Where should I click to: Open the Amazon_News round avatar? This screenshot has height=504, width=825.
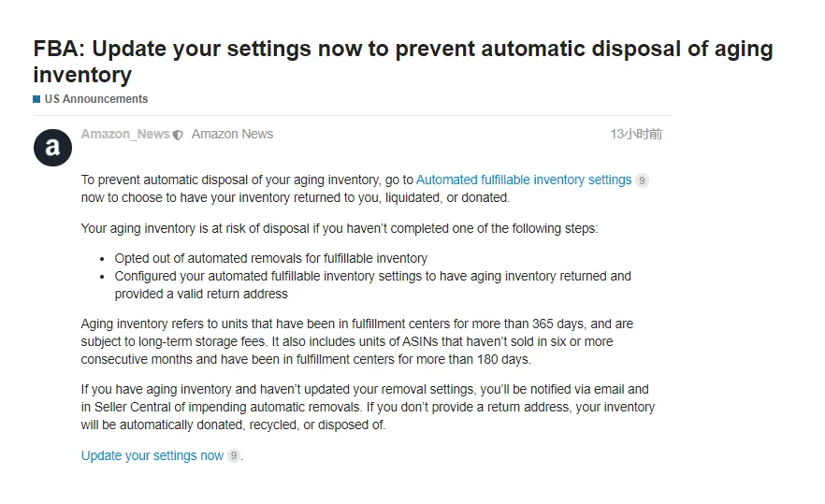pos(52,148)
